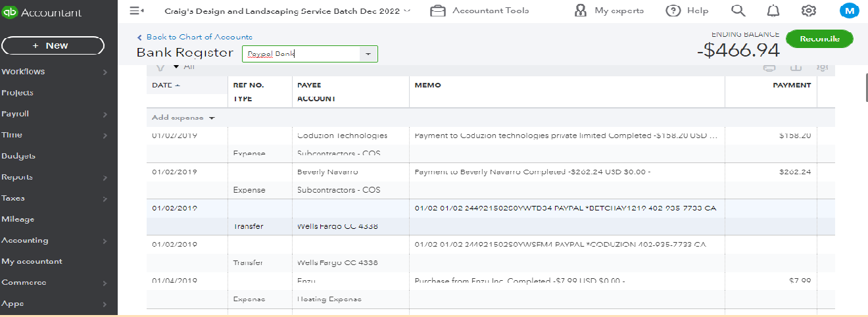Open the Accountant Tools briefcase menu
This screenshot has width=868, height=317.
[479, 11]
